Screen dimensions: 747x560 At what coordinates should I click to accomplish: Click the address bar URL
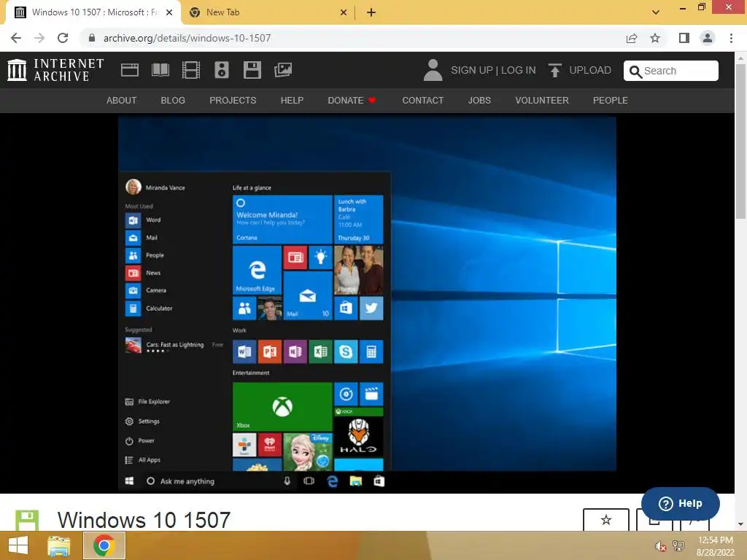point(187,38)
